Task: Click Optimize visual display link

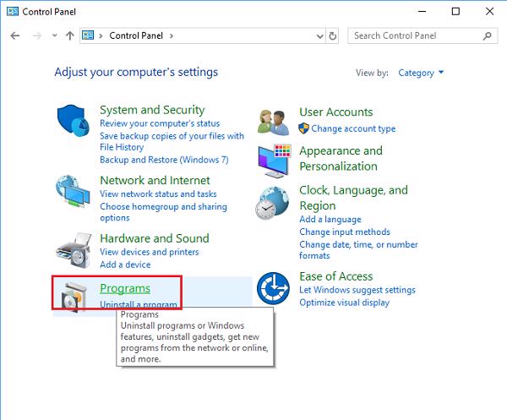Action: [x=345, y=303]
